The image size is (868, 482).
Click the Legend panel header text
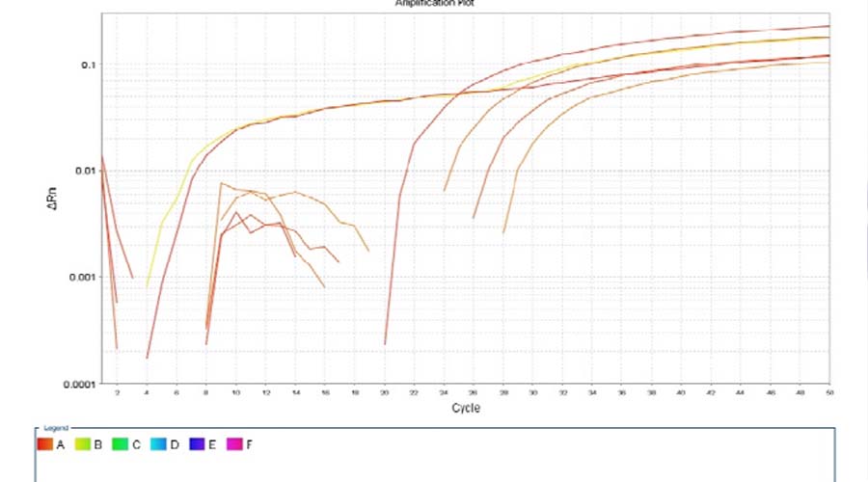pos(56,427)
